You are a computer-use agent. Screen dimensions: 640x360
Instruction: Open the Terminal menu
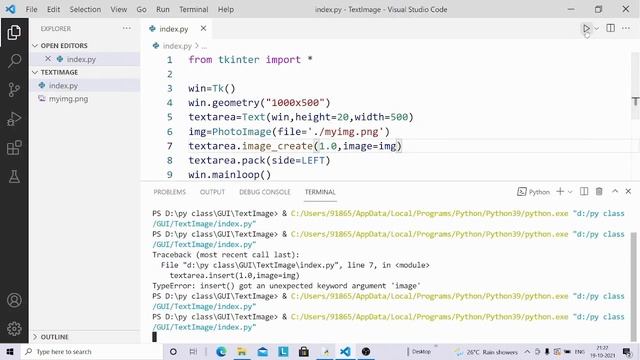point(193,9)
